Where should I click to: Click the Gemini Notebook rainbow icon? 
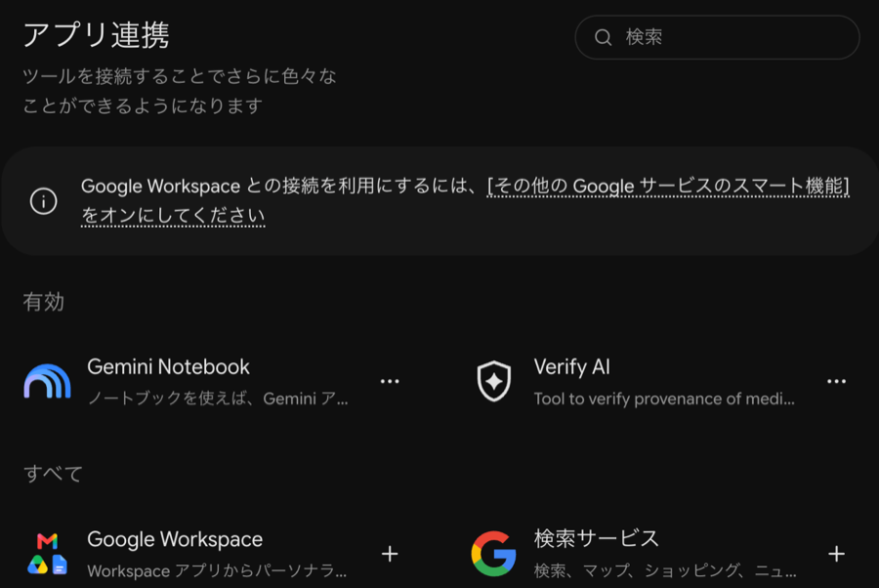[x=48, y=381]
